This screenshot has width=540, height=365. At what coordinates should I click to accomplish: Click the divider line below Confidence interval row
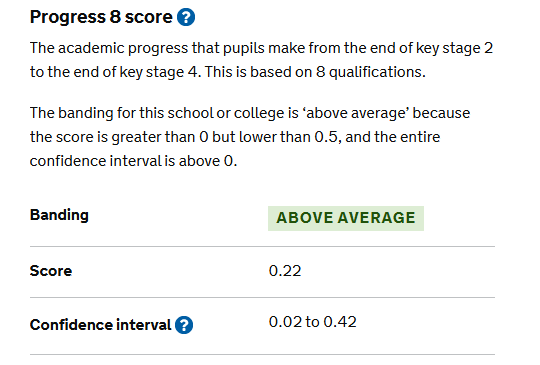point(262,354)
